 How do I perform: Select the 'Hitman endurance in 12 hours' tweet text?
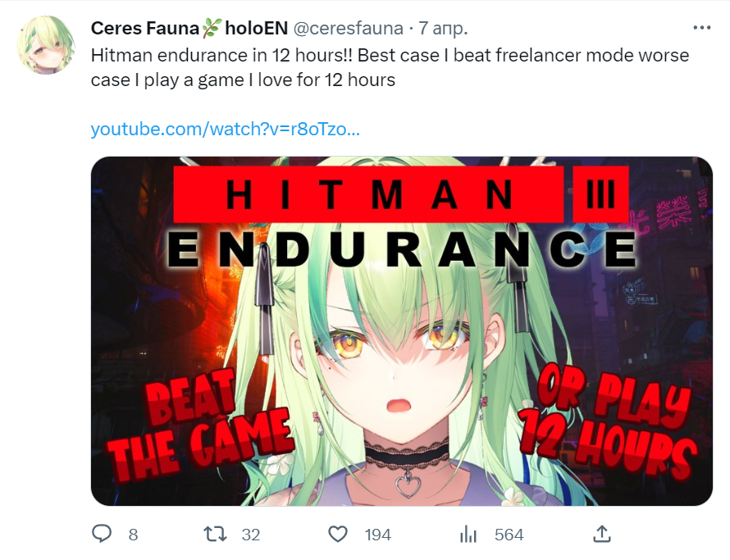click(390, 67)
